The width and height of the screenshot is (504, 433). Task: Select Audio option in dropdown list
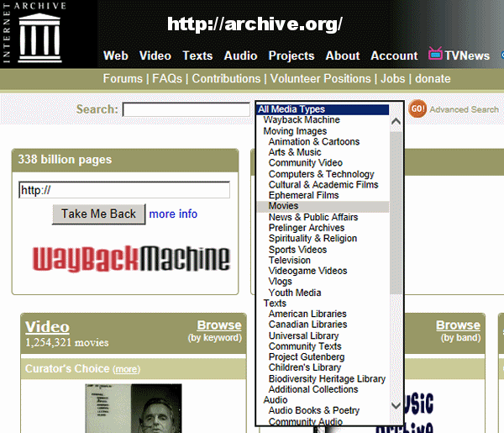323,400
